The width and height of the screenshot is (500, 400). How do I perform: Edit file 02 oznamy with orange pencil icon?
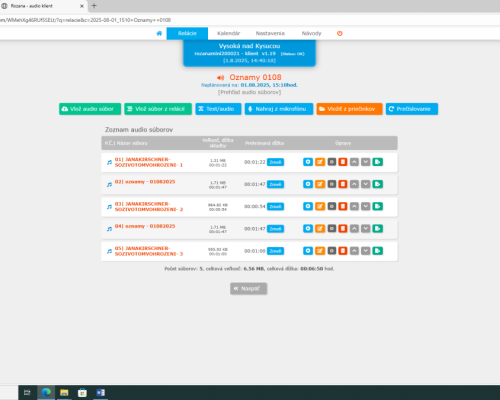320,184
